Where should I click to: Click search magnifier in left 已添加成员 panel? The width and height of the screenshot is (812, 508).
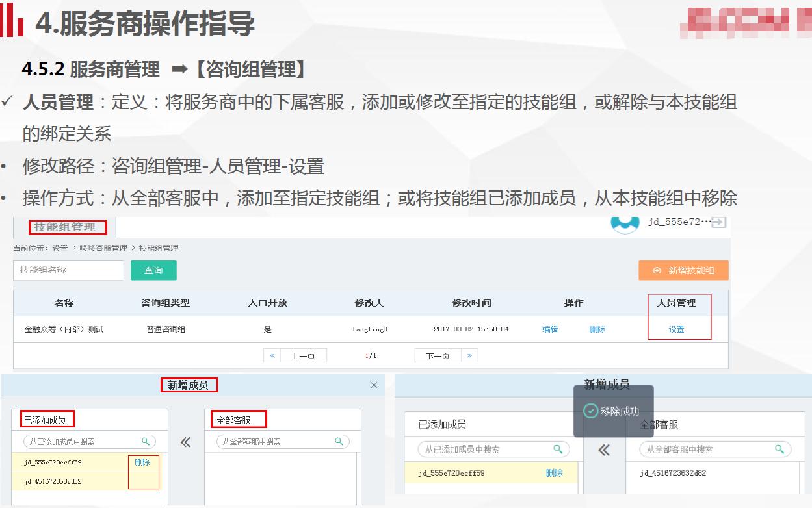146,442
